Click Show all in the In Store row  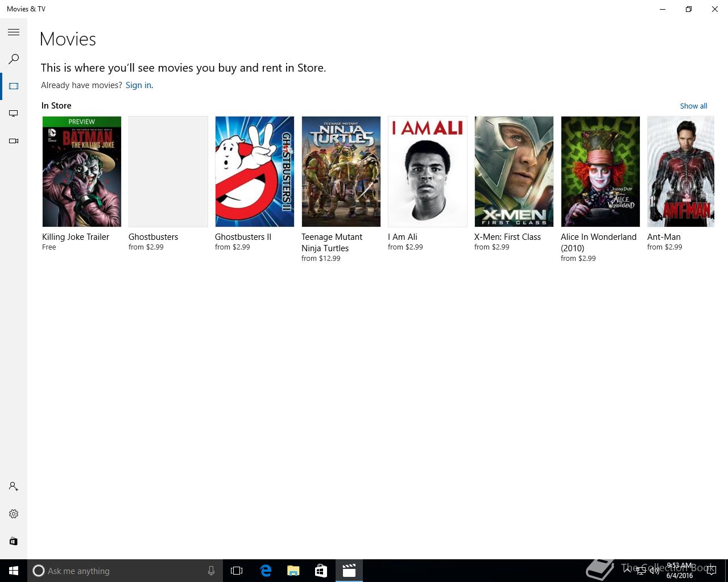pos(693,106)
